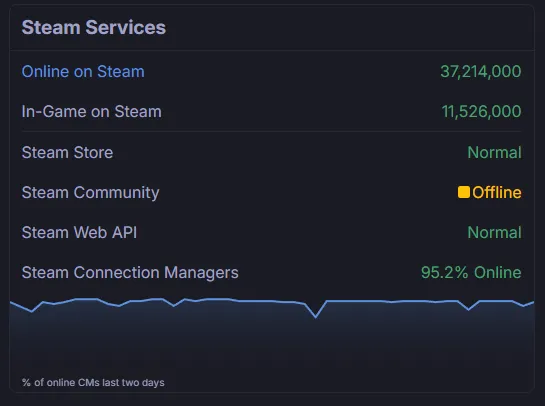Select the 'Steam Community' row label
Viewport: 545px width, 406px height.
[90, 193]
